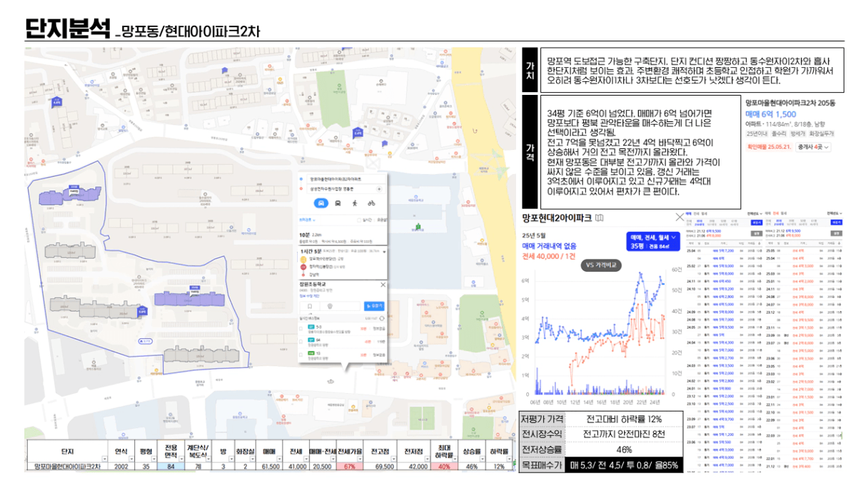The width and height of the screenshot is (868, 488).
Task: Click the 목표매수가 label cell
Action: 541,465
